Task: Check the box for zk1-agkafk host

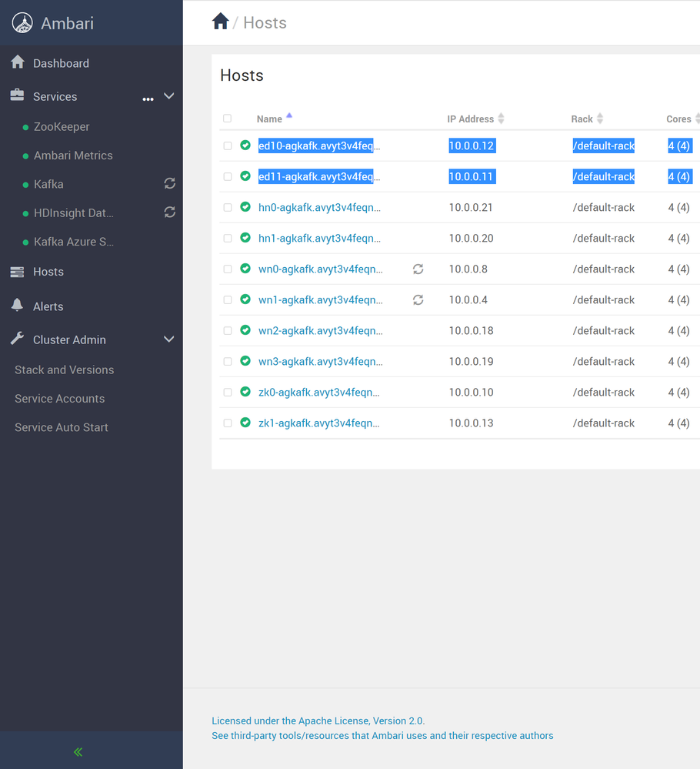Action: pyautogui.click(x=228, y=423)
